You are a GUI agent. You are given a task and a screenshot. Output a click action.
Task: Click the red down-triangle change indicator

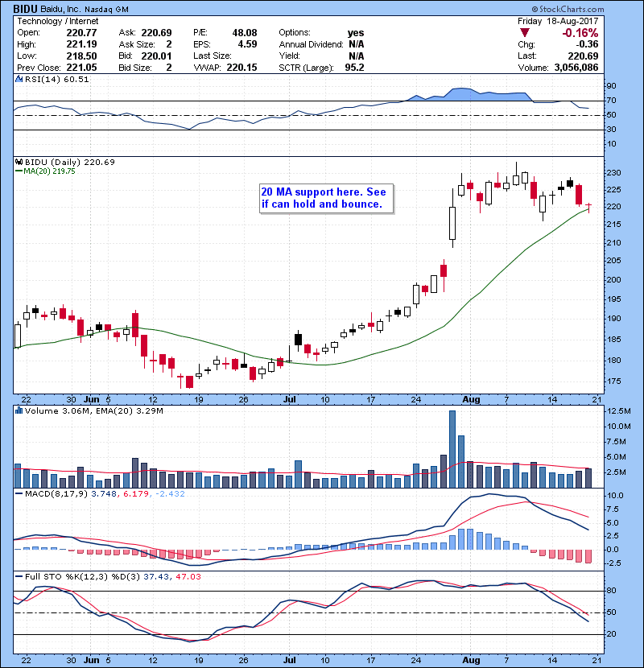coord(525,33)
